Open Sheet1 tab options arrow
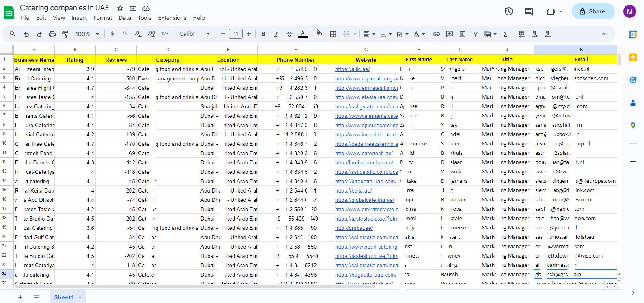 click(80, 297)
